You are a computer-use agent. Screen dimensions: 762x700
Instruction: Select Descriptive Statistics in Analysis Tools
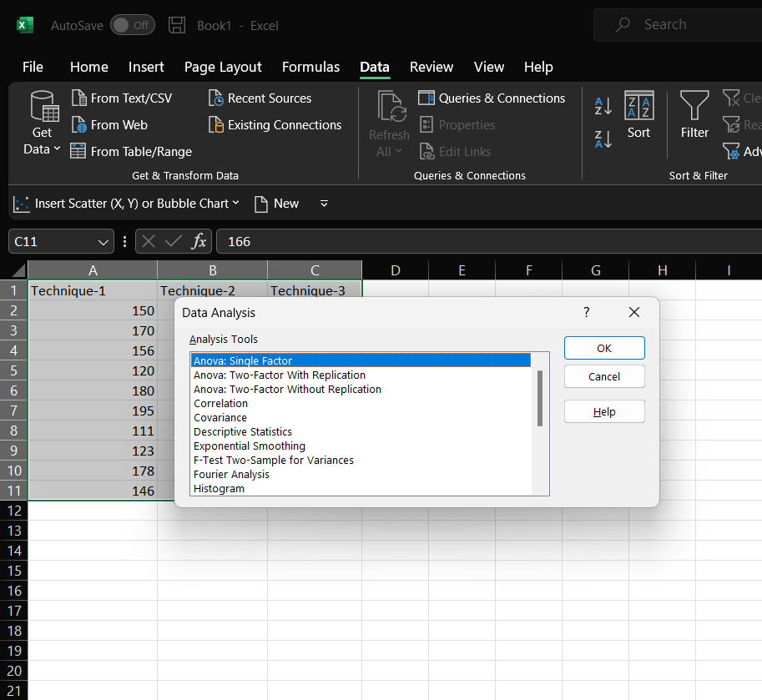pyautogui.click(x=243, y=432)
